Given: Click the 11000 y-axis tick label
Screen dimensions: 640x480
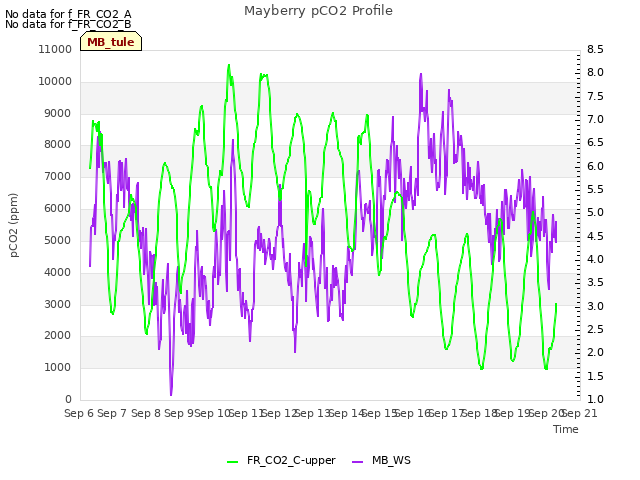Looking at the screenshot, I should pyautogui.click(x=55, y=49).
